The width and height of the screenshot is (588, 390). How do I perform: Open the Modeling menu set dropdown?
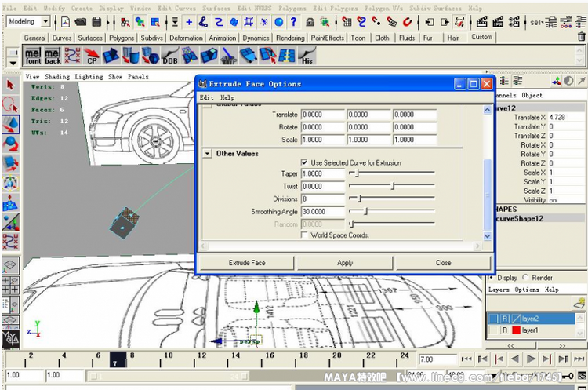point(45,22)
